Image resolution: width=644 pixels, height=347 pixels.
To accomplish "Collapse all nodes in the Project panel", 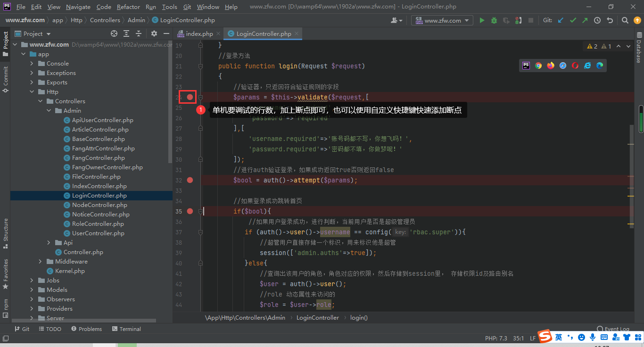I will (x=139, y=33).
